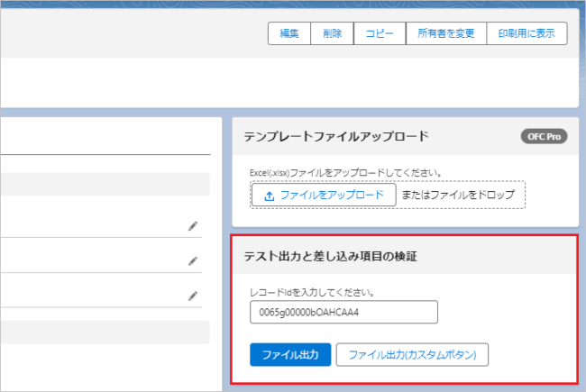The width and height of the screenshot is (586, 392).
Task: Click ファイル出力(カスタムボタン) button
Action: [x=412, y=355]
